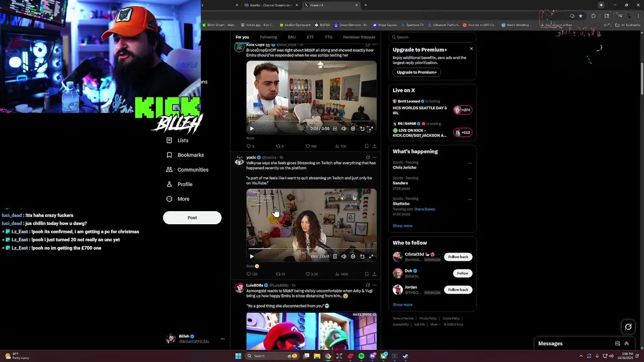The height and width of the screenshot is (362, 644).
Task: Open settings gear on Valkyrae video
Action: [x=353, y=256]
